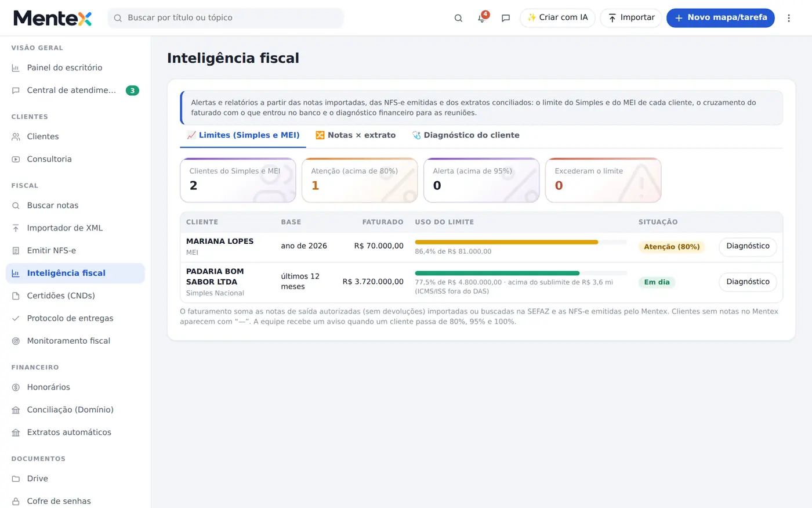Click the Central de atendimento chat icon
The height and width of the screenshot is (508, 812).
[x=16, y=91]
